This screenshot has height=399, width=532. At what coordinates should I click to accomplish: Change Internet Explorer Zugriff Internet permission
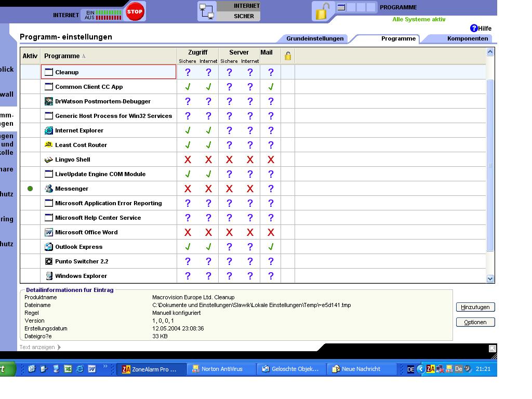(208, 130)
